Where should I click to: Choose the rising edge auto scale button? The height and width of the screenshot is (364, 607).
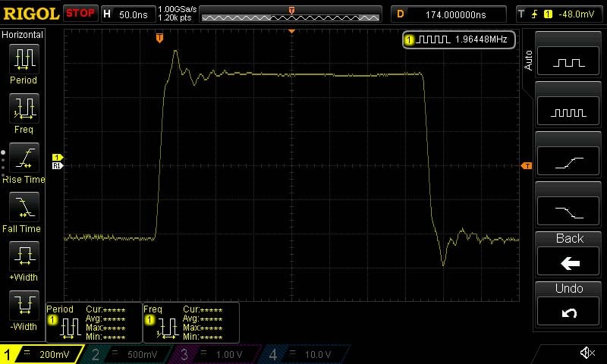pyautogui.click(x=568, y=161)
